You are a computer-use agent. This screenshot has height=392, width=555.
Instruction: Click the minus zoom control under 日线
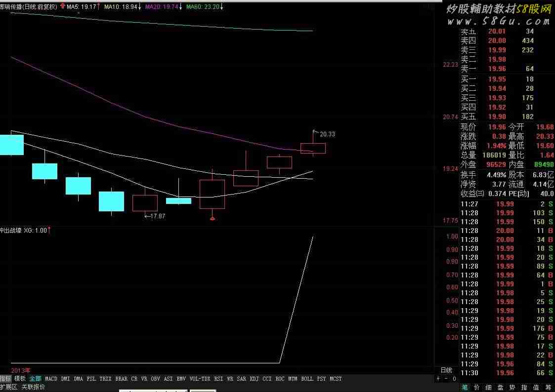coord(446,379)
